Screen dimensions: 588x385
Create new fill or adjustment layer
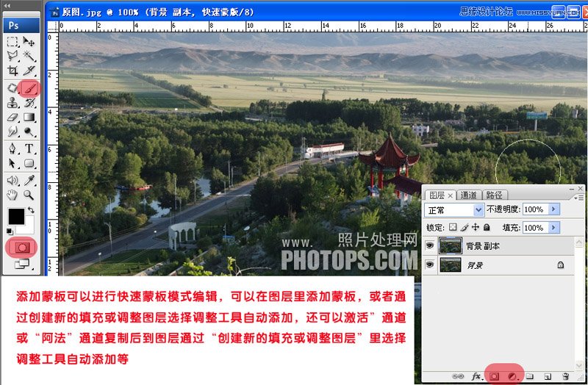coord(512,376)
